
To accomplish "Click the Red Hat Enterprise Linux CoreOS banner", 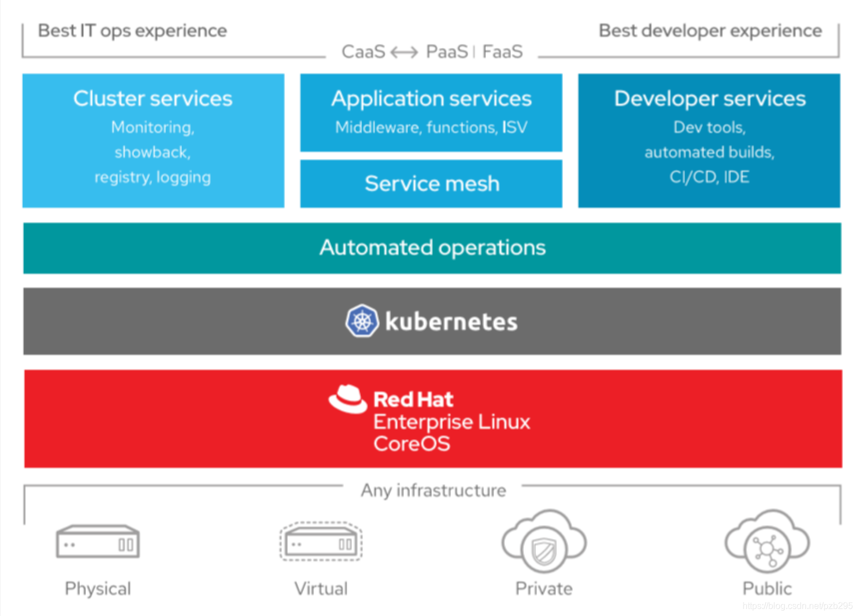I will 431,418.
